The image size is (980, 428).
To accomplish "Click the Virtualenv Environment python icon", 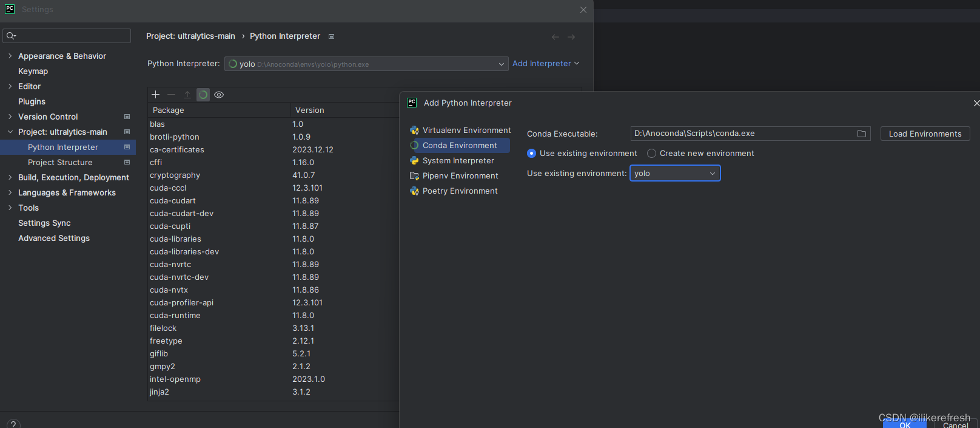I will coord(414,131).
